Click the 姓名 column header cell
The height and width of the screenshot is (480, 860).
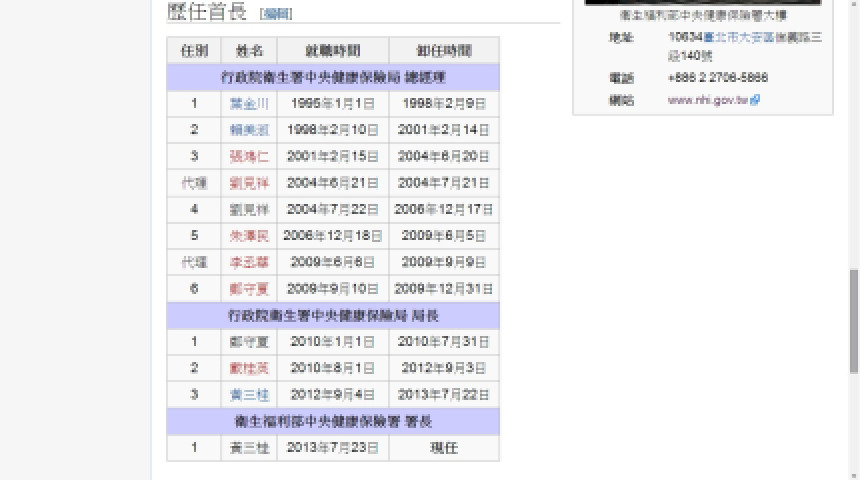coord(249,51)
